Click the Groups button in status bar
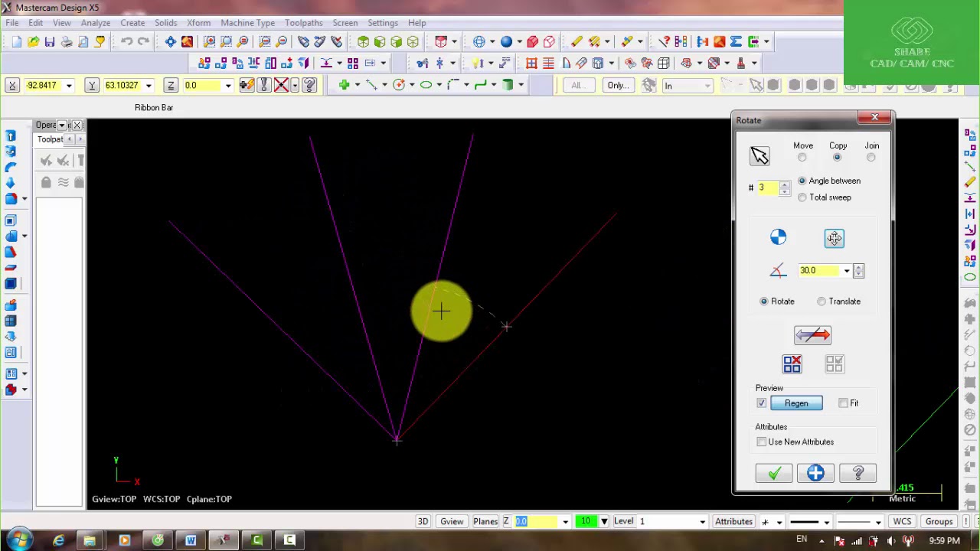This screenshot has width=980, height=551. coord(939,522)
